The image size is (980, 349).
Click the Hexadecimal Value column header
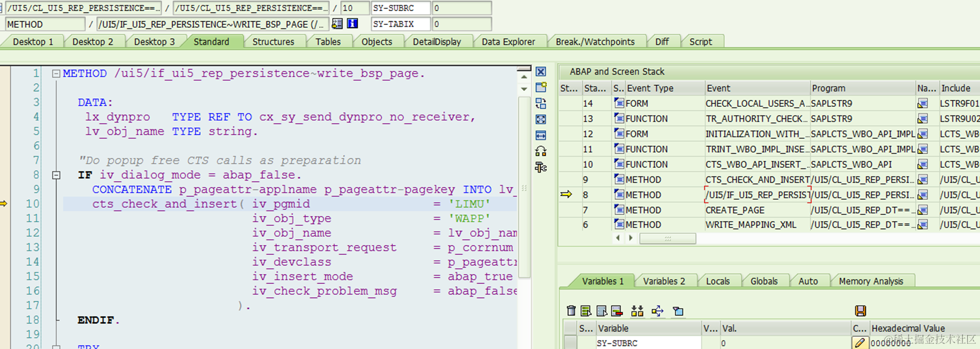click(925, 328)
